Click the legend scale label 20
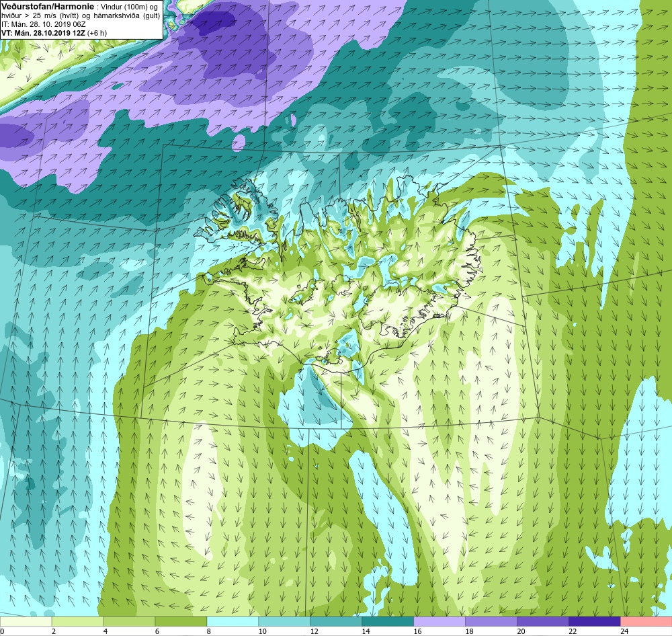The image size is (672, 636). pyautogui.click(x=521, y=631)
